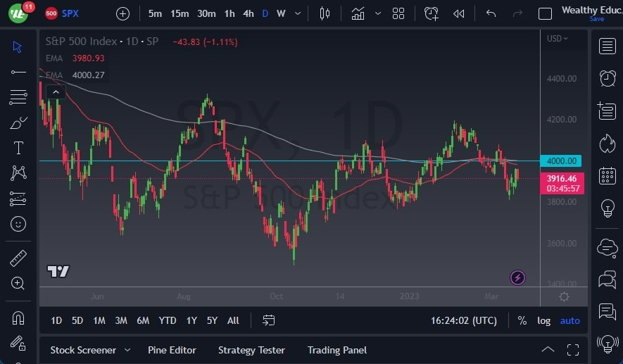The image size is (623, 364).
Task: Expand the bottom panel chevron
Action: (548, 350)
